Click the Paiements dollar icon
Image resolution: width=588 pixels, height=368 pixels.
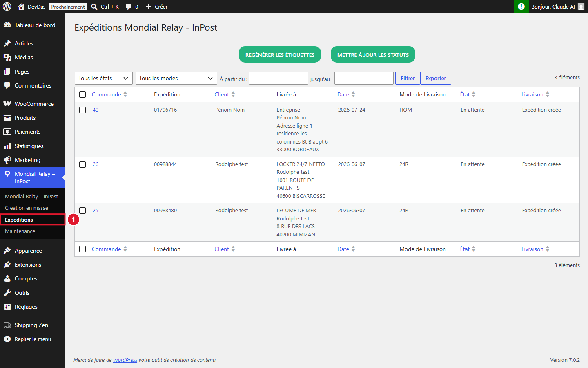tap(7, 132)
